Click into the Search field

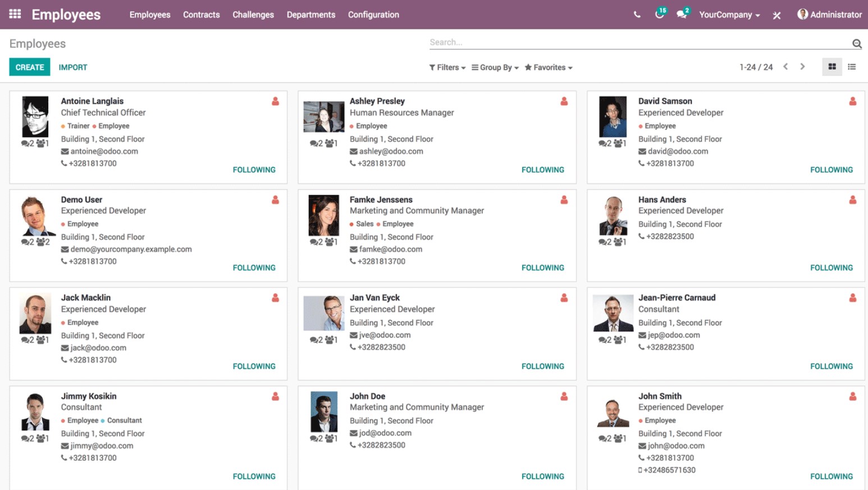tap(640, 42)
